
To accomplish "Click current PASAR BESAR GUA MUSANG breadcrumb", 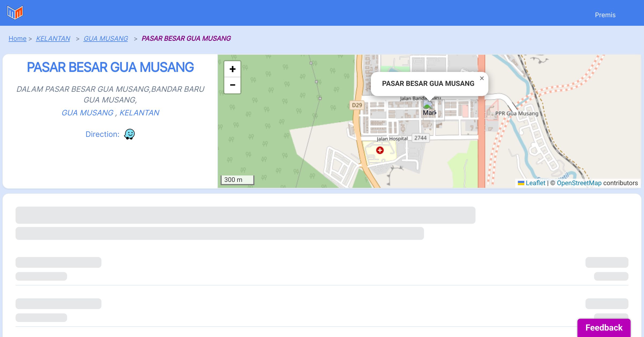I will point(186,39).
